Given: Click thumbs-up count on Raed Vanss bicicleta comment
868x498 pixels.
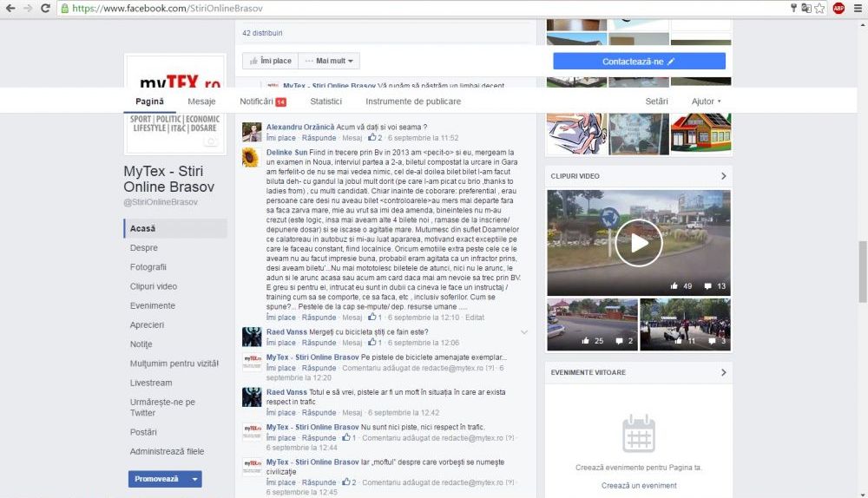Looking at the screenshot, I should 375,343.
